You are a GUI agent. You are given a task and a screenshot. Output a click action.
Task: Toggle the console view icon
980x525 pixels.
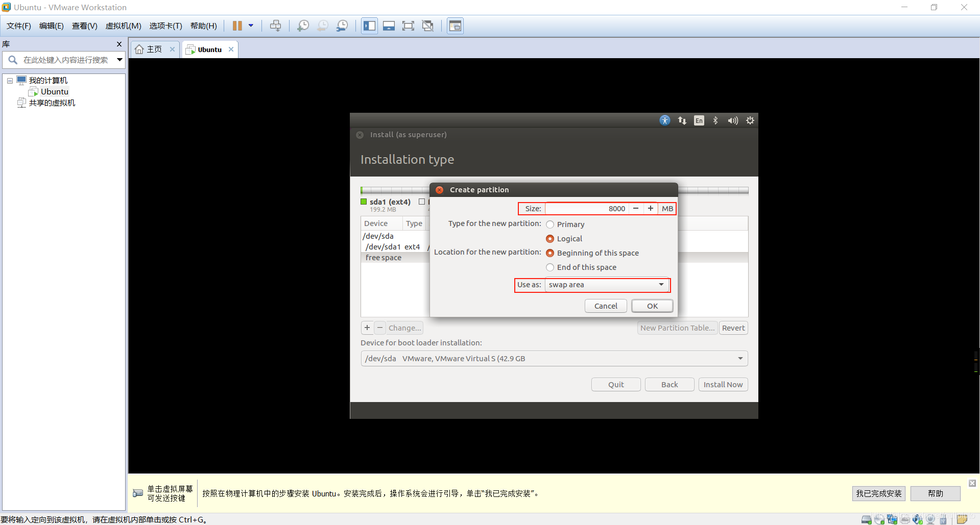pyautogui.click(x=455, y=26)
